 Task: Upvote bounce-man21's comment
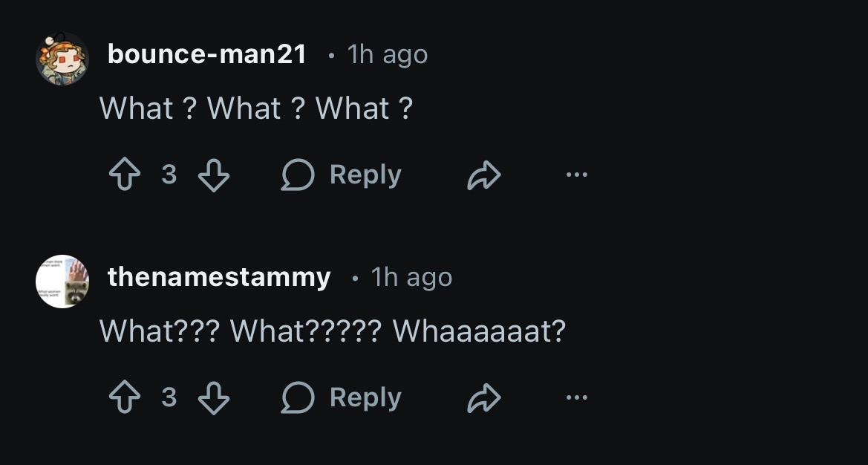coord(124,175)
